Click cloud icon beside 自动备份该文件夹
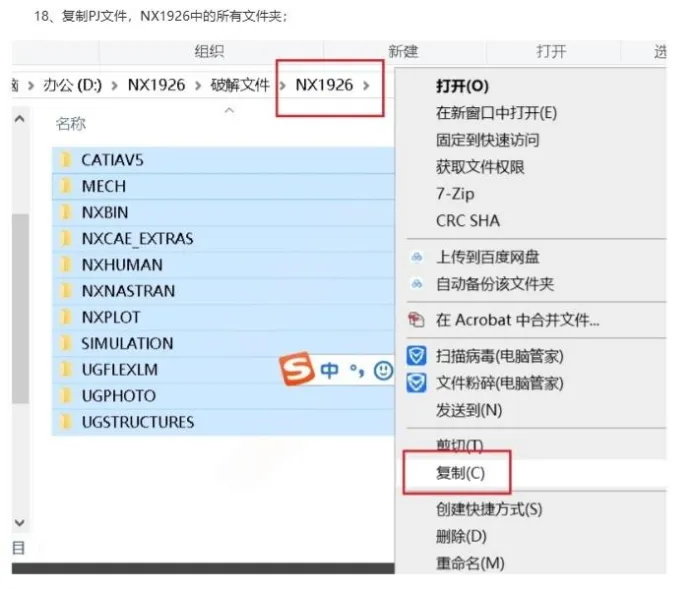This screenshot has height=590, width=692. coord(417,284)
